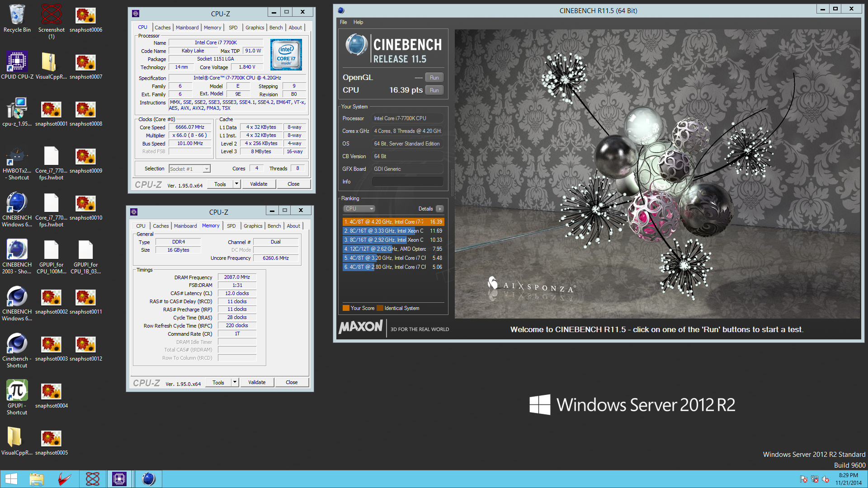
Task: Click the red knot taskbar application icon
Action: click(92, 479)
